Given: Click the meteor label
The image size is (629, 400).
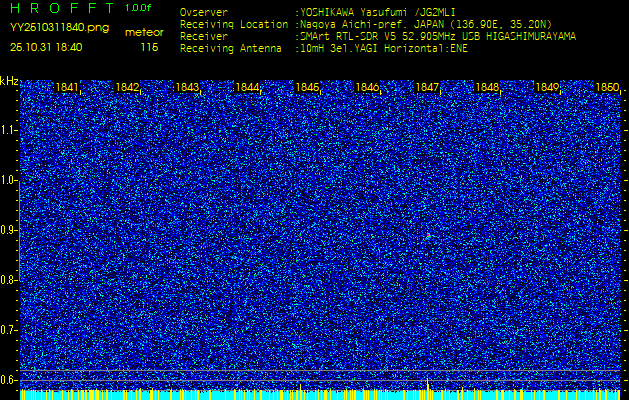Looking at the screenshot, I should 144,33.
